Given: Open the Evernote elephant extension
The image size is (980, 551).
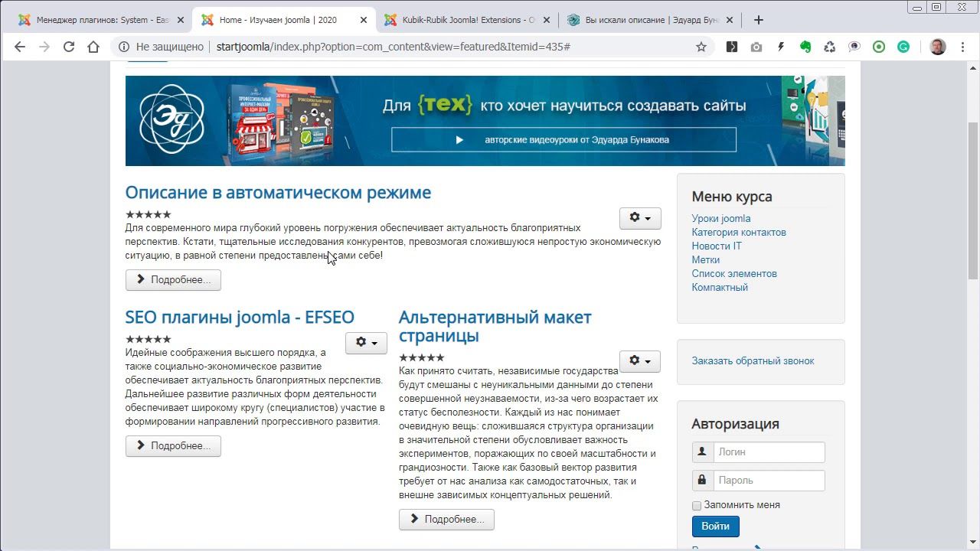Looking at the screenshot, I should pyautogui.click(x=805, y=47).
